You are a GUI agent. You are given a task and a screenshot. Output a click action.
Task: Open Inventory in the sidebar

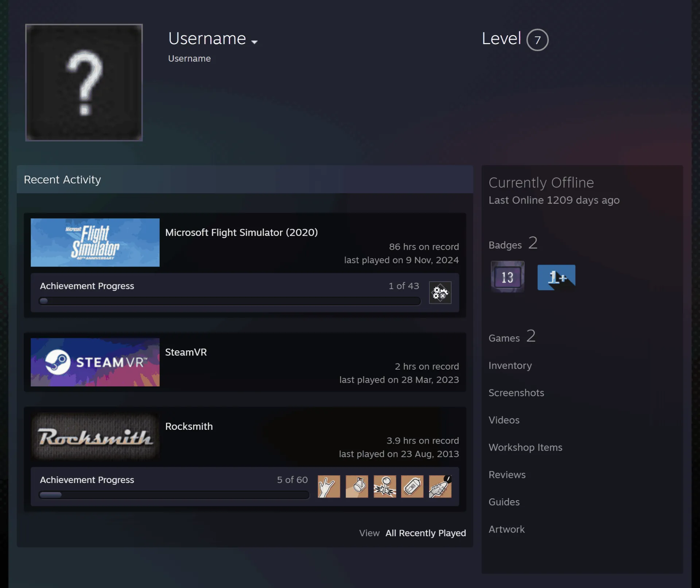pos(510,365)
